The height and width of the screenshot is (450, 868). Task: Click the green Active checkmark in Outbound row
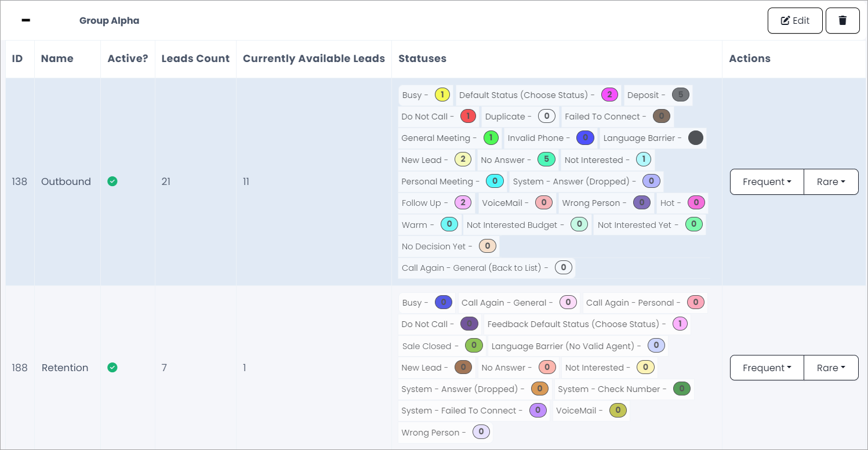[x=112, y=182]
